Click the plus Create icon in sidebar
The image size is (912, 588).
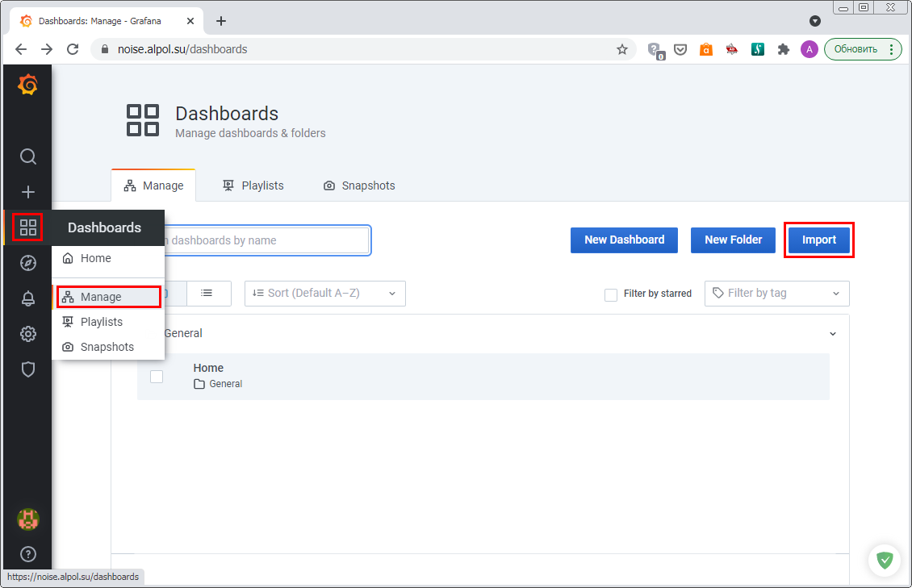point(28,192)
